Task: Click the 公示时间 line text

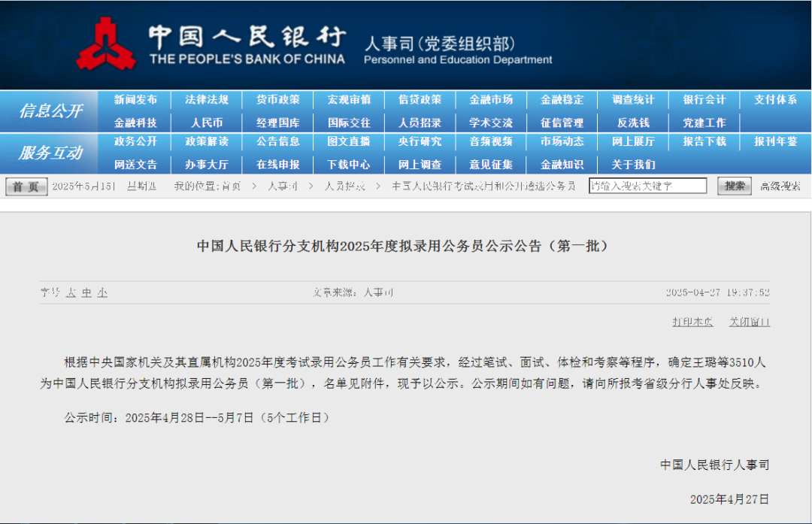Action: point(197,418)
